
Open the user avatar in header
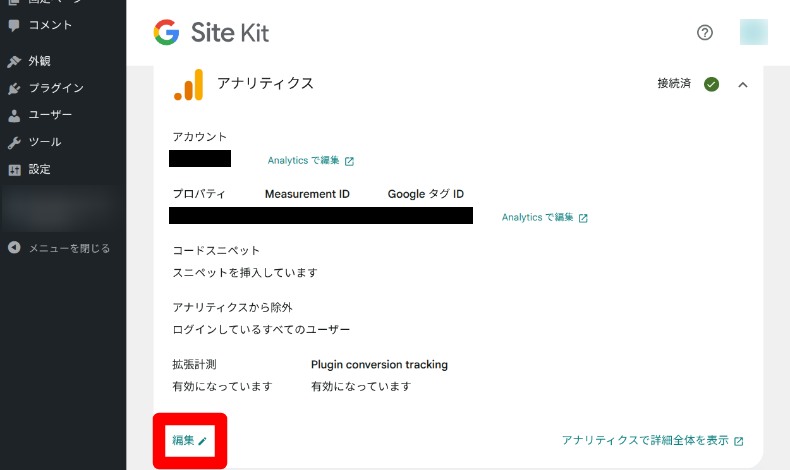(753, 32)
